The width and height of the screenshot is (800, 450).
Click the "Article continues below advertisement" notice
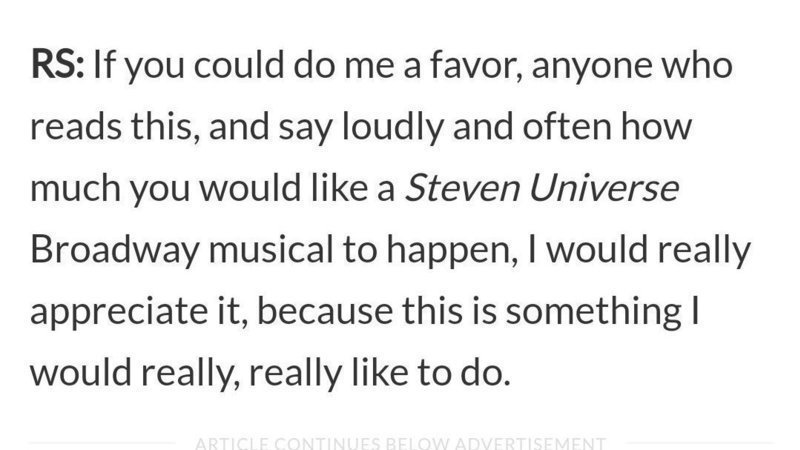[400, 442]
